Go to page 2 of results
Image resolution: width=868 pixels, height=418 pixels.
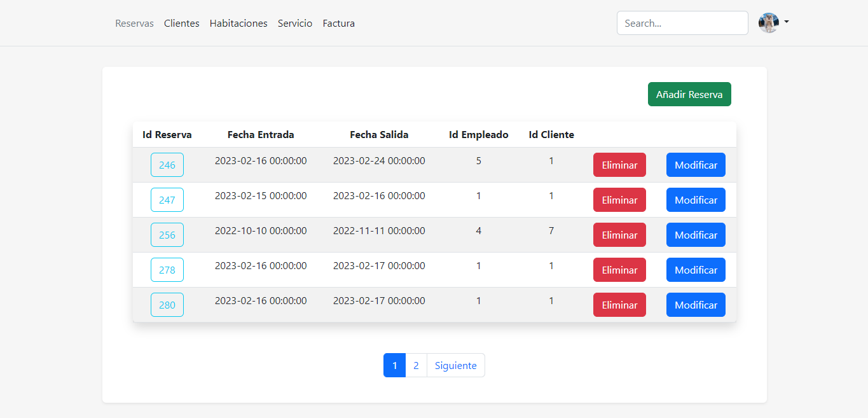coord(416,365)
